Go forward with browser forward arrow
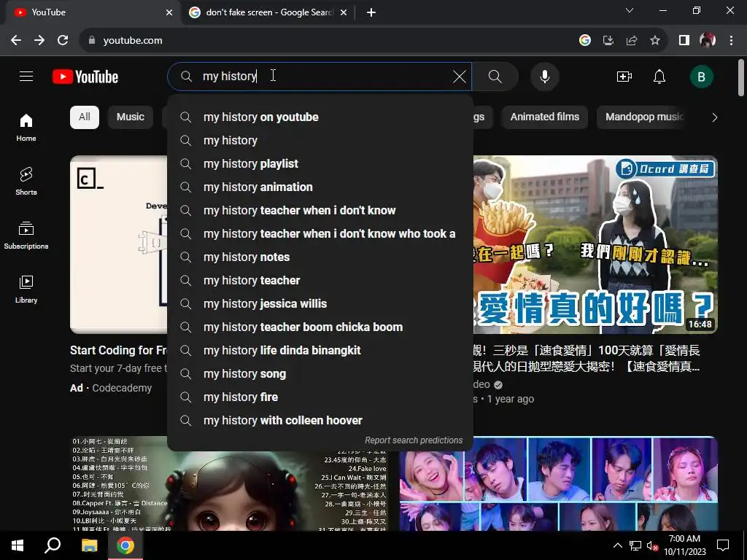The height and width of the screenshot is (560, 747). coord(39,41)
